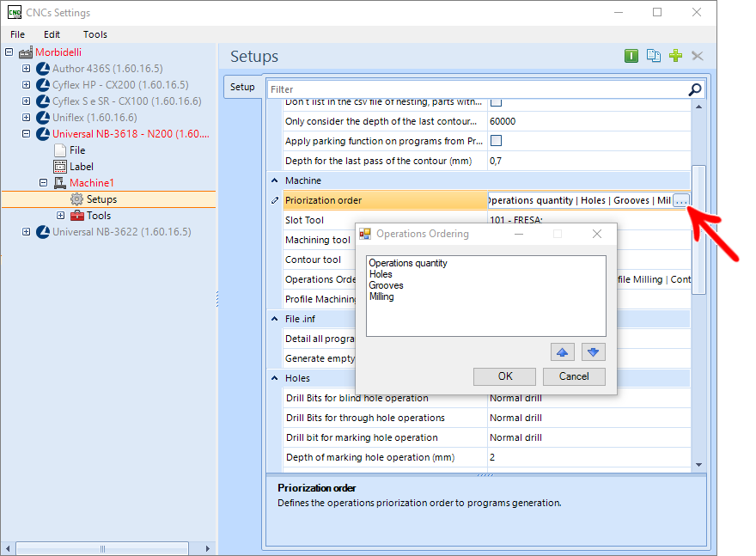Collapse the Holes property section
Image resolution: width=756 pixels, height=556 pixels.
click(x=274, y=378)
